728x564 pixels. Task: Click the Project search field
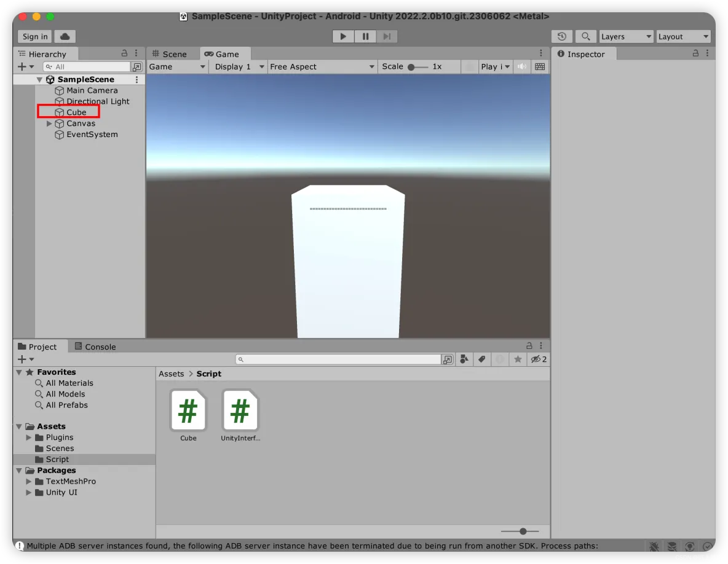coord(338,359)
